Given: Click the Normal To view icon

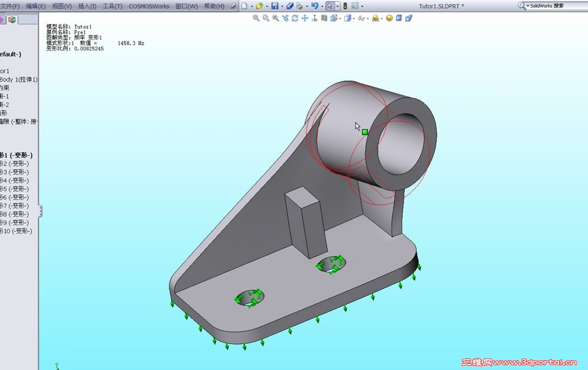Looking at the screenshot, I should [314, 18].
